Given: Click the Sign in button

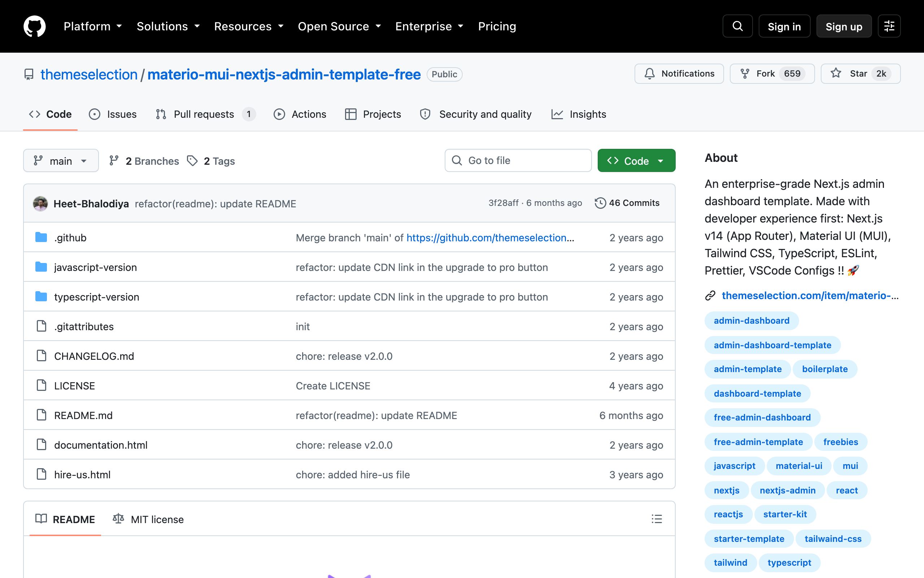Looking at the screenshot, I should tap(784, 26).
